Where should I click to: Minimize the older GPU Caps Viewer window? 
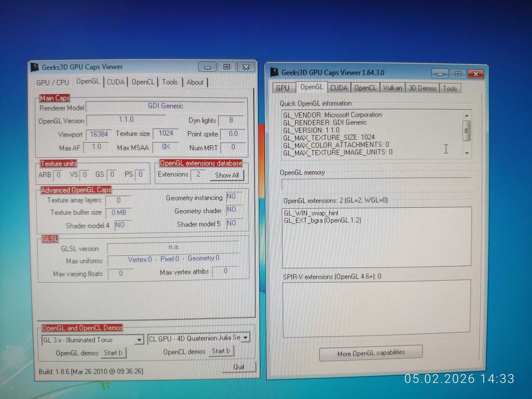207,67
